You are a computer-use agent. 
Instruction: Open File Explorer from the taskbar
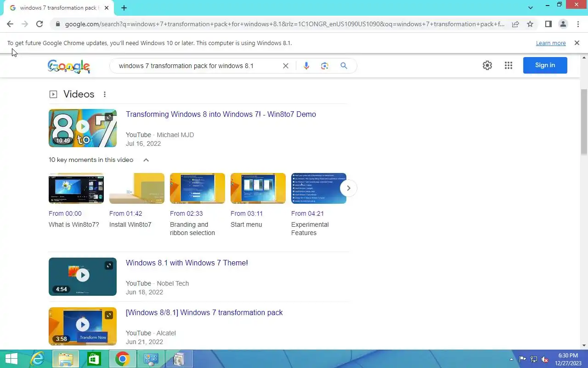pyautogui.click(x=66, y=359)
